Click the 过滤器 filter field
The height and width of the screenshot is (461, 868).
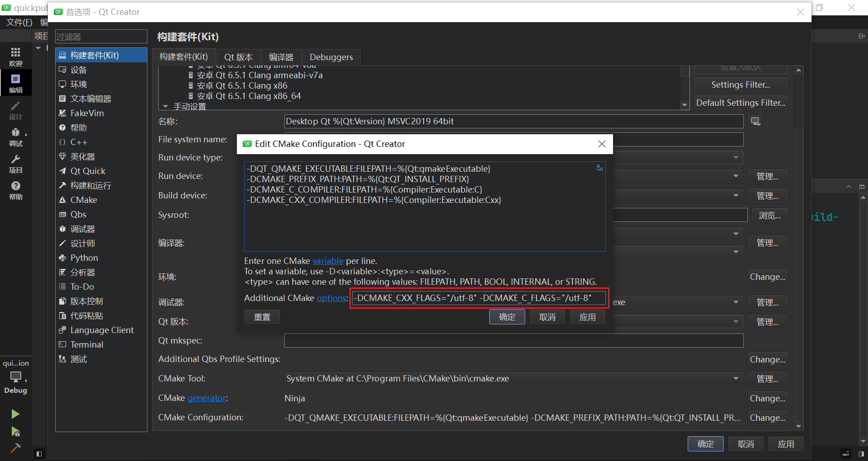pos(101,37)
